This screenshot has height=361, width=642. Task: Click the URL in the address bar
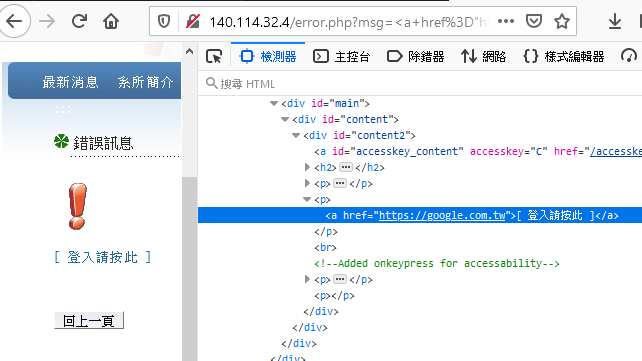point(349,22)
